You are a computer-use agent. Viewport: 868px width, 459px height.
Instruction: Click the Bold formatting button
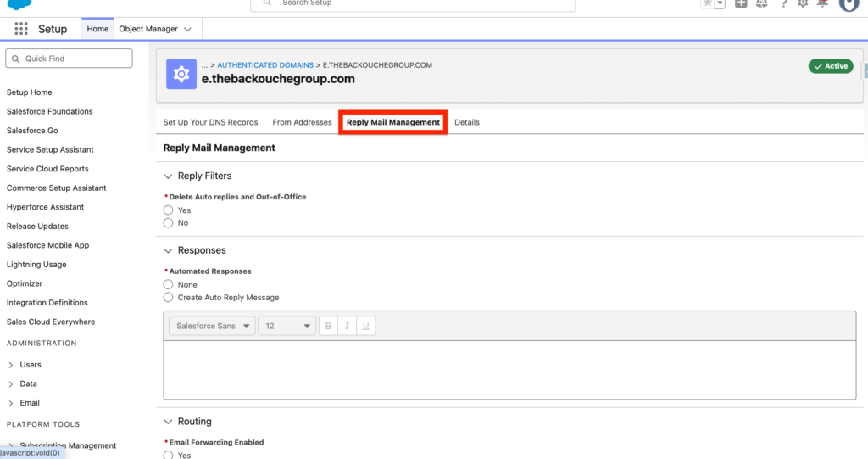328,326
